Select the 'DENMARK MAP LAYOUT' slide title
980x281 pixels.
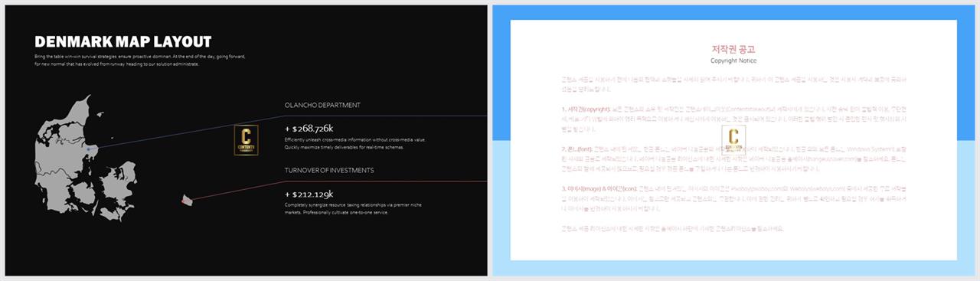122,42
